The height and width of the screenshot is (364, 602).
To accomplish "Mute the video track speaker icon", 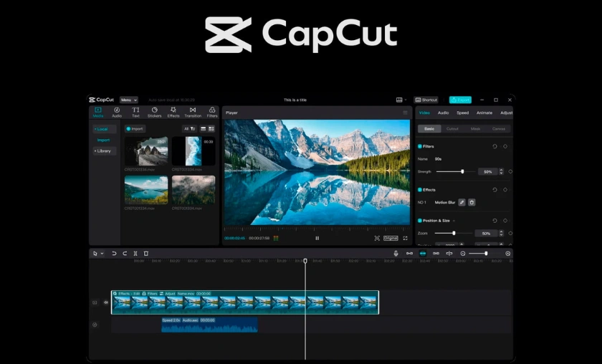I will click(105, 302).
